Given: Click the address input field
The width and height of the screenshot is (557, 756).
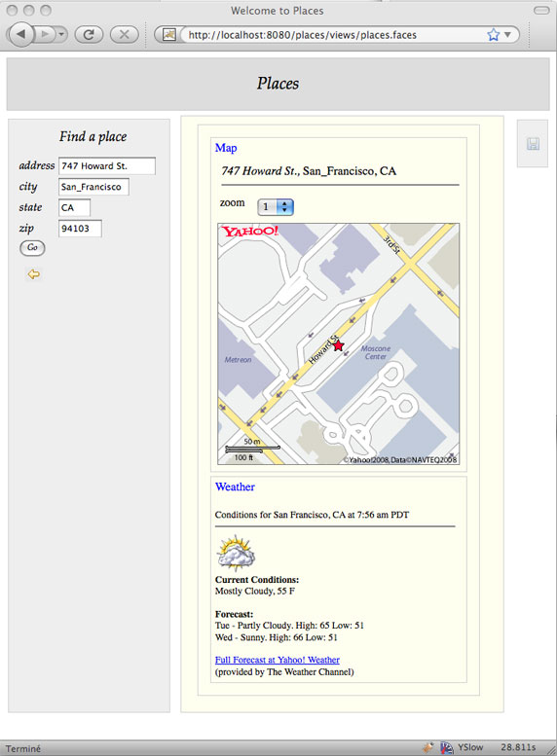Looking at the screenshot, I should tap(107, 165).
